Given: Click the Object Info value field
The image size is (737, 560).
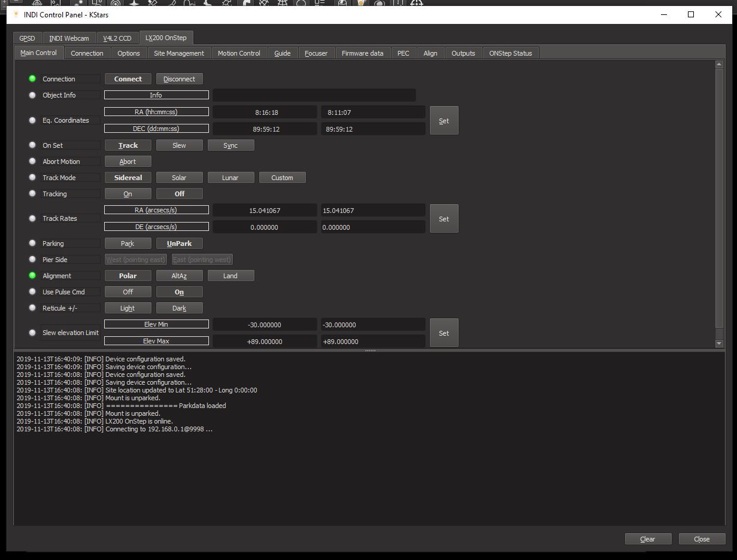Looking at the screenshot, I should pyautogui.click(x=314, y=95).
